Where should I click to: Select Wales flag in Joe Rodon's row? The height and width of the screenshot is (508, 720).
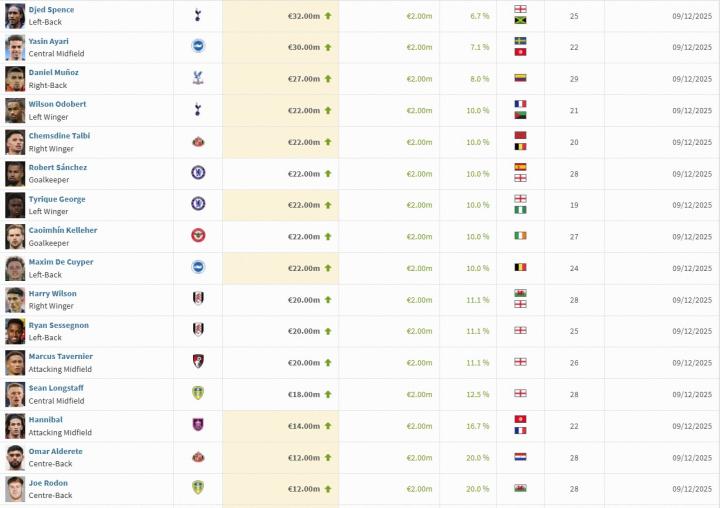tap(520, 488)
